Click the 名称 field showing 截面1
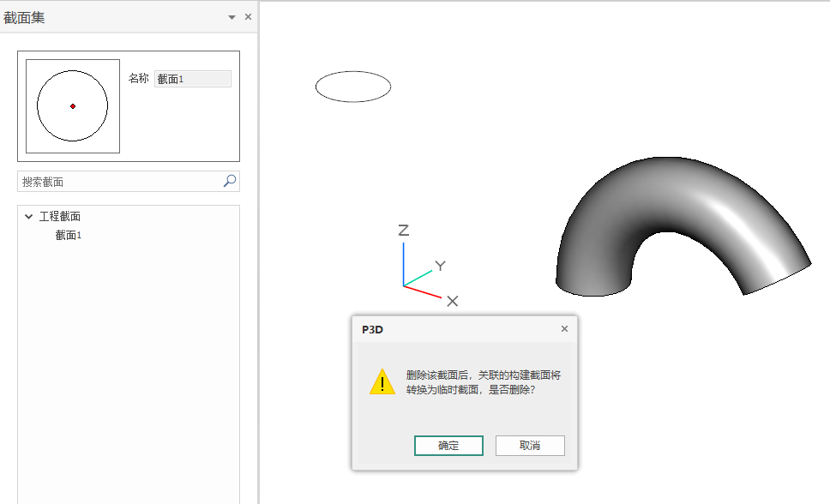Viewport: 830px width, 504px height. tap(192, 78)
